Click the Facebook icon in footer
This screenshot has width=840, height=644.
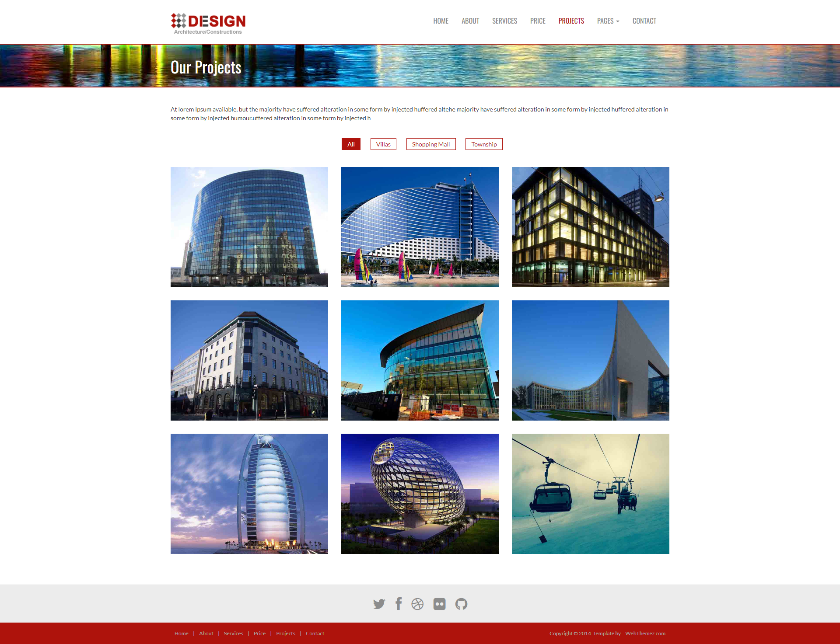pos(399,603)
